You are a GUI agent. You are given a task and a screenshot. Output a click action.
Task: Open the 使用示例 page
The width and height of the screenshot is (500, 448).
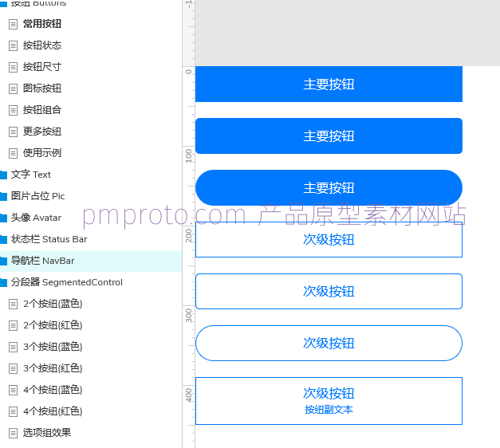[x=41, y=153]
